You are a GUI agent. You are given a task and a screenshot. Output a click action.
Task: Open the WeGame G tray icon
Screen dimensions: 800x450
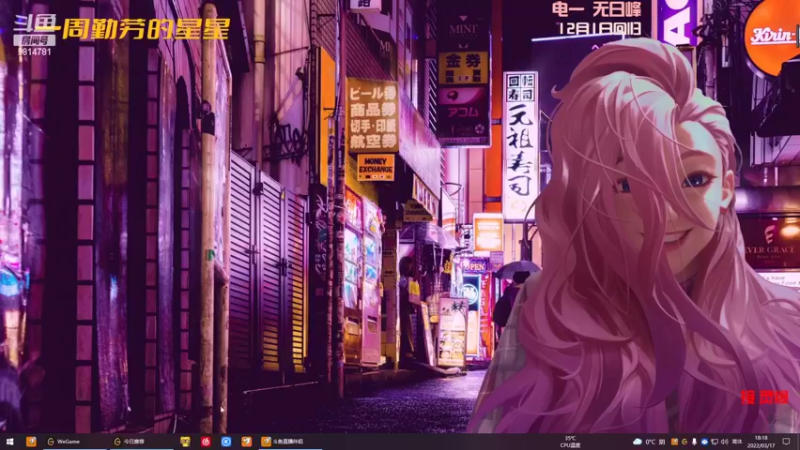(684, 442)
